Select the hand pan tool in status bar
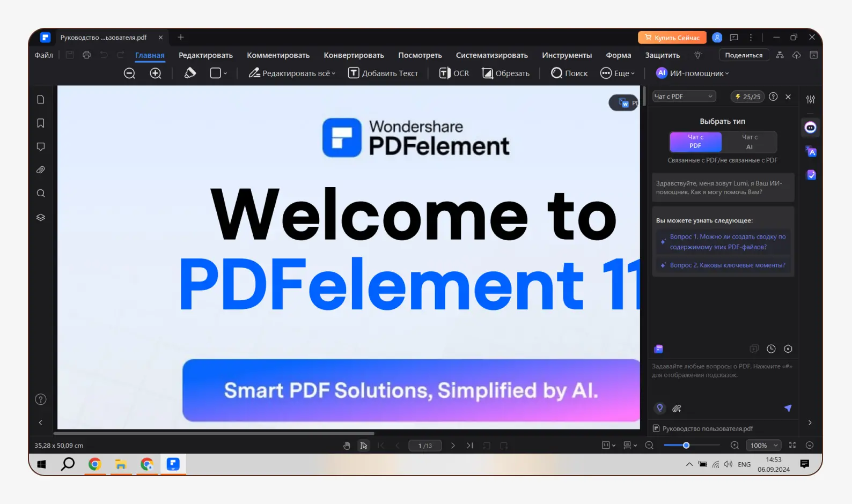The image size is (852, 504). pos(347,446)
